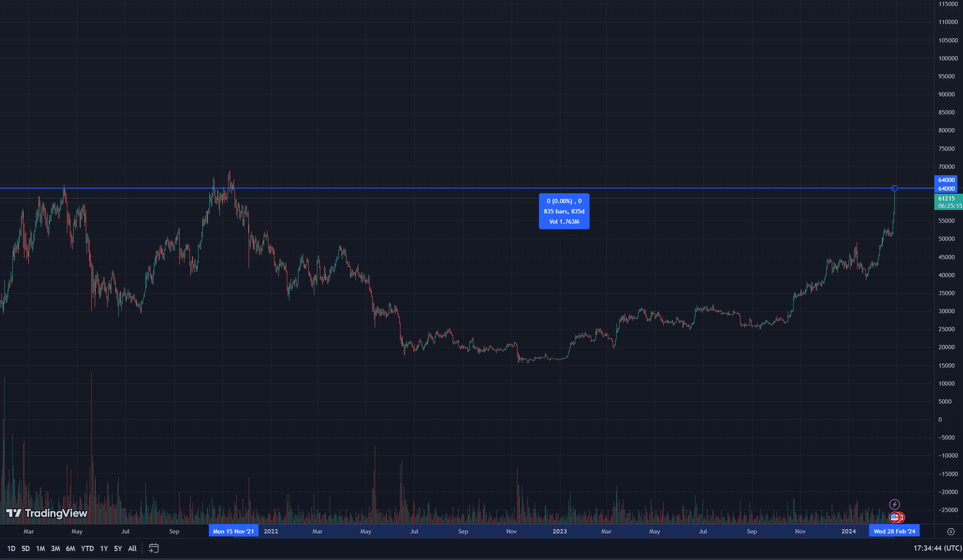Click the 'Mon 15 Nov '21' date label
963x560 pixels.
point(234,531)
